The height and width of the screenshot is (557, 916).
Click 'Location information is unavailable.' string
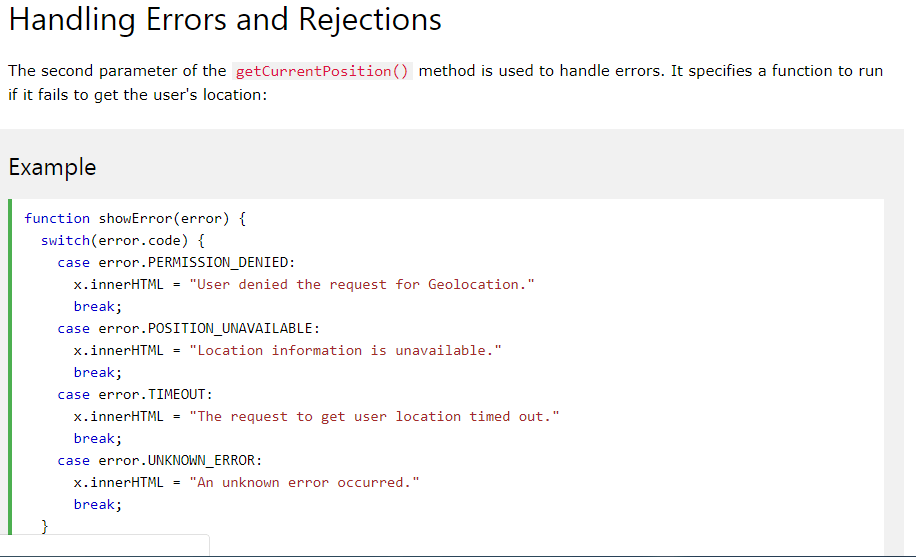click(345, 351)
